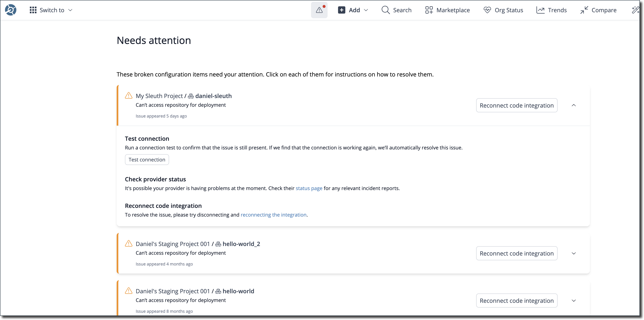This screenshot has width=644, height=320.
Task: Expand the hello-world_2 issue details
Action: click(x=574, y=253)
